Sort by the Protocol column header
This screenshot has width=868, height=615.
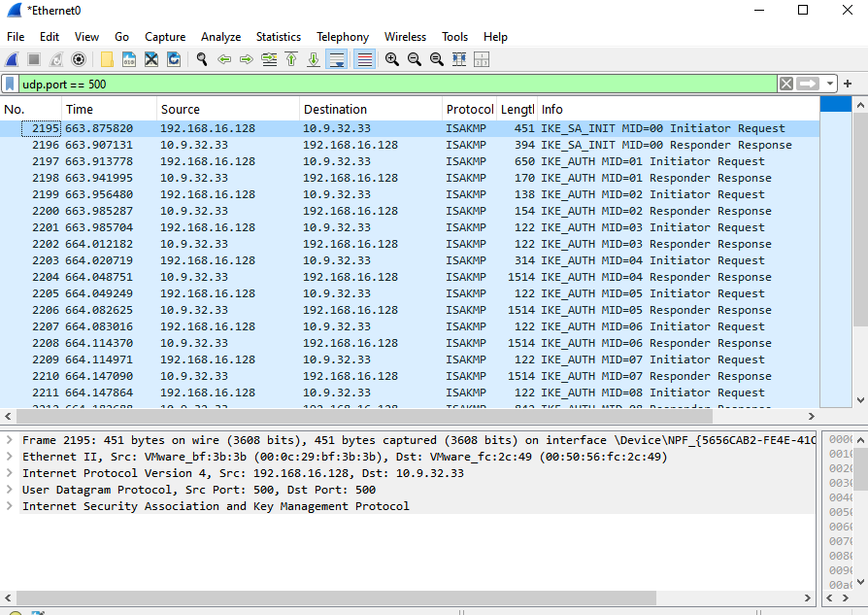[469, 109]
